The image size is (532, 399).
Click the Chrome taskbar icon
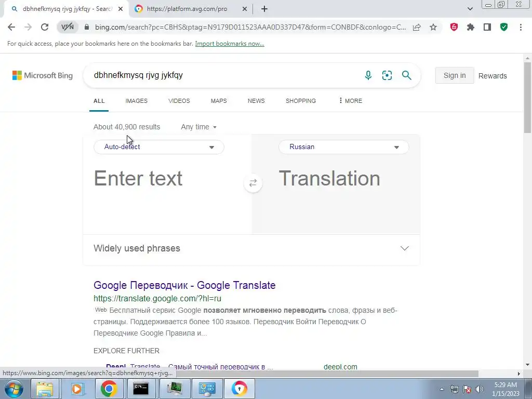[x=109, y=389]
